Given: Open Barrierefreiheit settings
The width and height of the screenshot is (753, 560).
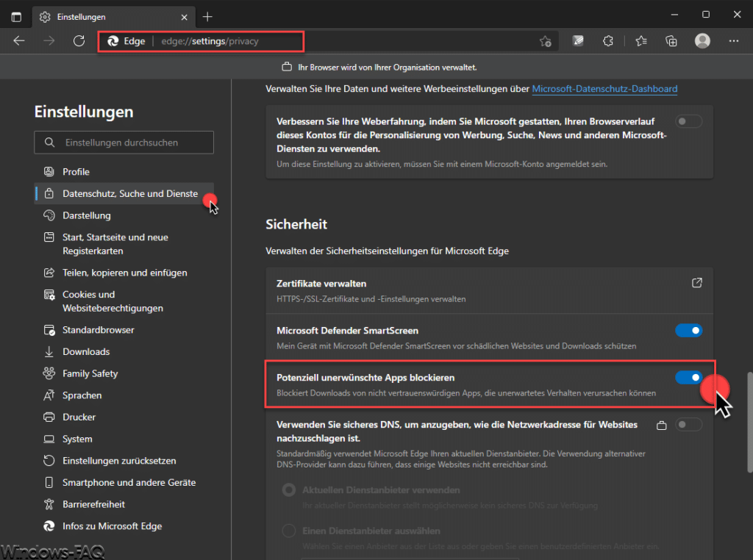Looking at the screenshot, I should [124, 504].
